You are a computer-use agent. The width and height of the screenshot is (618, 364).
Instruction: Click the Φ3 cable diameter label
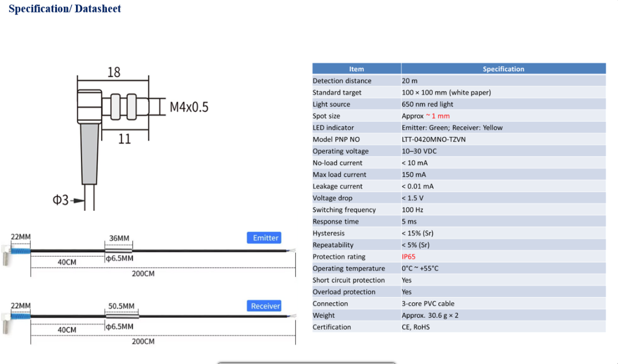pyautogui.click(x=60, y=201)
